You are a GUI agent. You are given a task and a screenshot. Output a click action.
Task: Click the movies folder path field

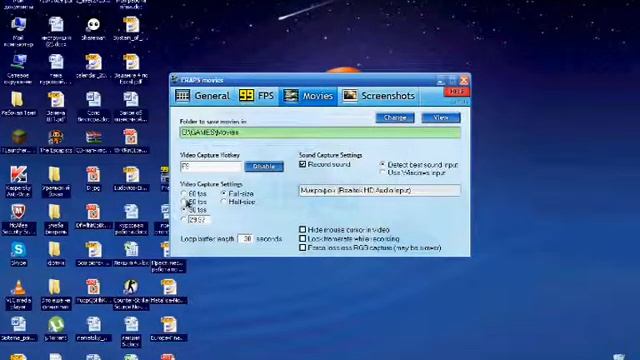pos(320,133)
